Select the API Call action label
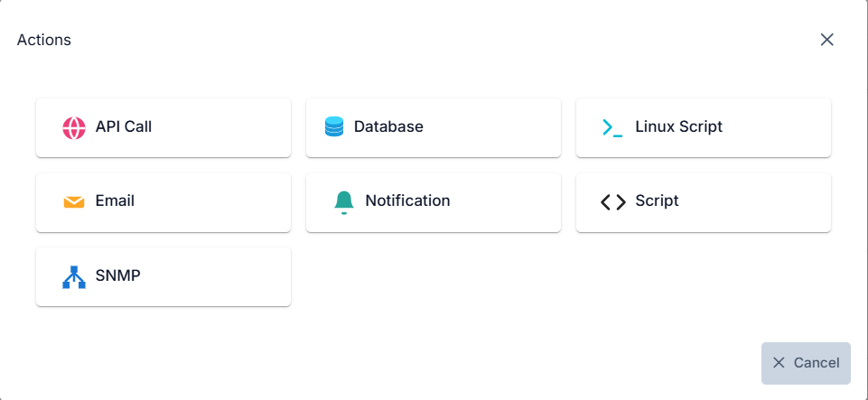This screenshot has height=400, width=868. [124, 126]
